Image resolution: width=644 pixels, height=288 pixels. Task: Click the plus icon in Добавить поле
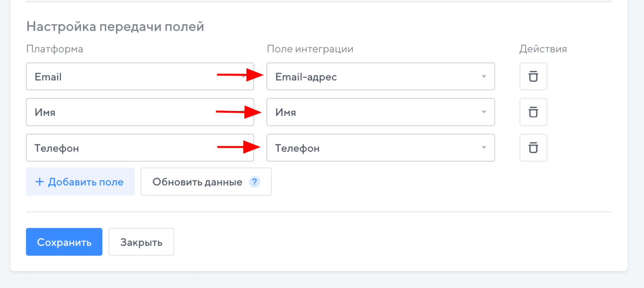pos(39,182)
